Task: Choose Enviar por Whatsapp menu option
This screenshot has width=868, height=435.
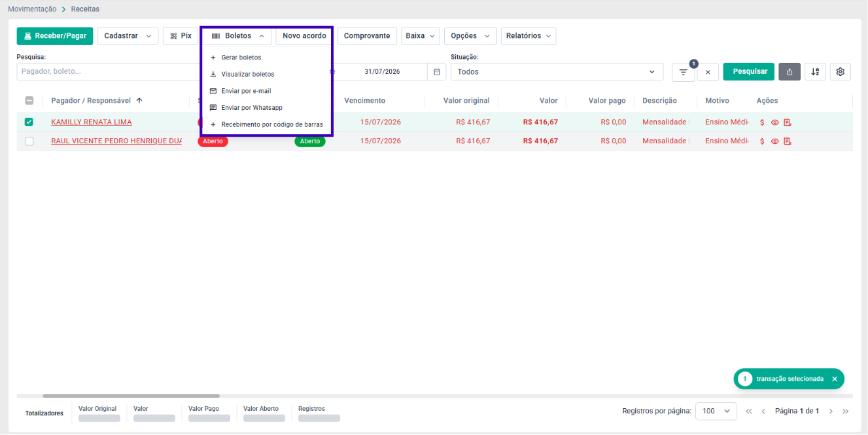Action: 252,107
